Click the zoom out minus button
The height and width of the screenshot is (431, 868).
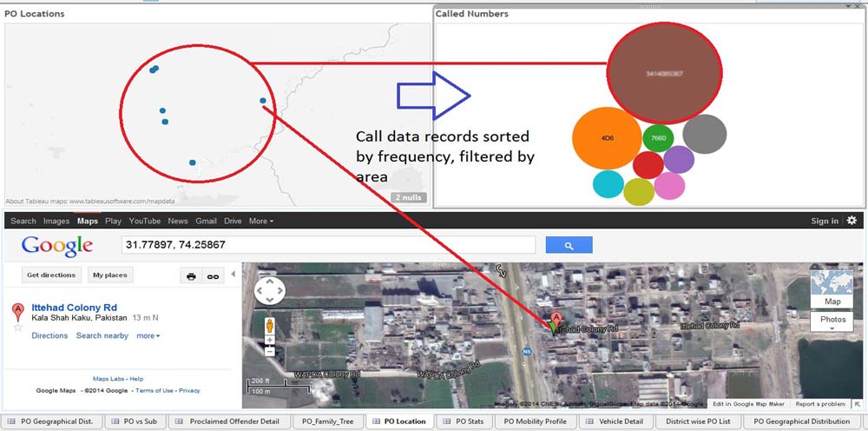[269, 351]
